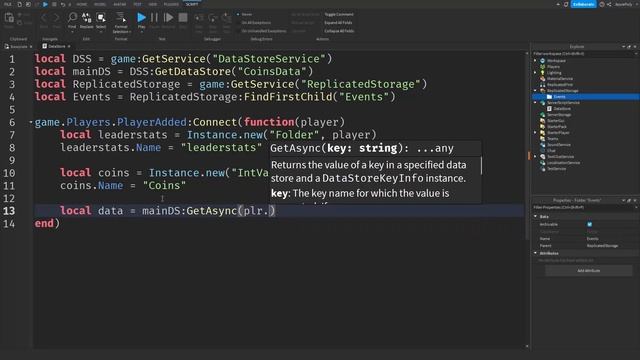Click the Step Into debugger icon
Image resolution: width=640 pixels, height=360 pixels.
[x=199, y=18]
